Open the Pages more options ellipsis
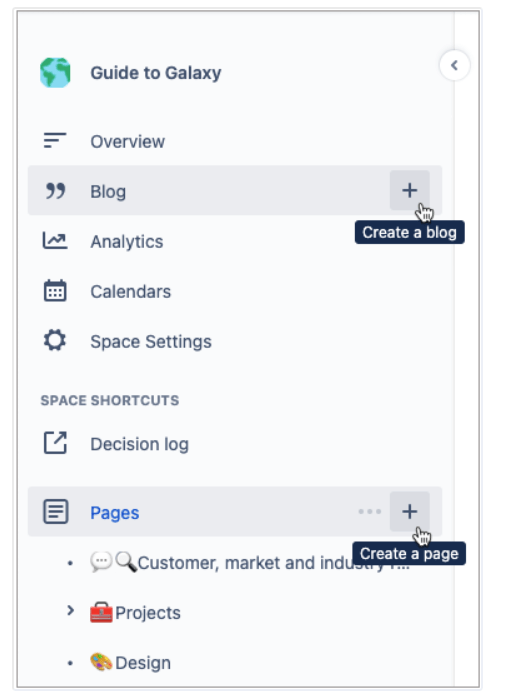Image resolution: width=508 pixels, height=700 pixels. click(370, 512)
